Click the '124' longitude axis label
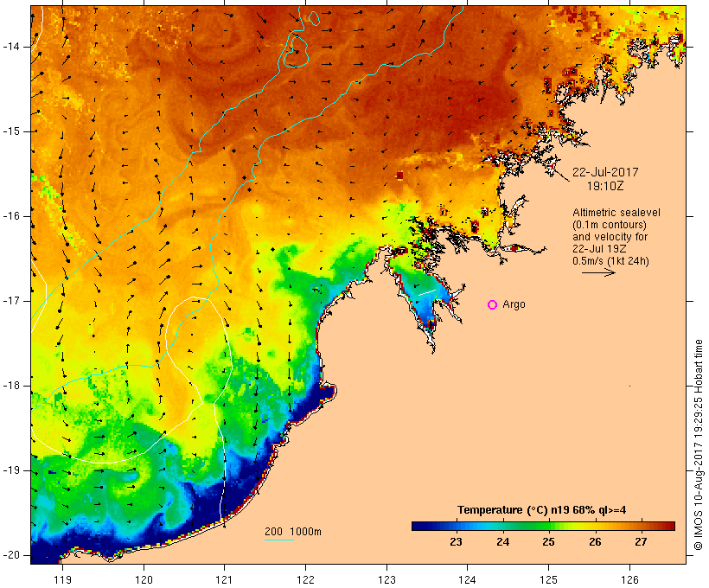This screenshot has width=709, height=588. 467,579
